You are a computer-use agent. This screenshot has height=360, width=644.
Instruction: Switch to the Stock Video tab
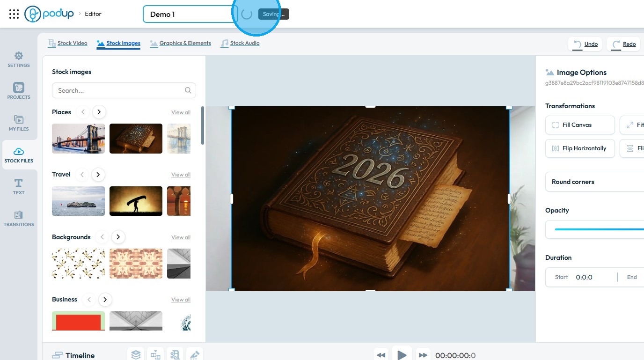click(68, 43)
